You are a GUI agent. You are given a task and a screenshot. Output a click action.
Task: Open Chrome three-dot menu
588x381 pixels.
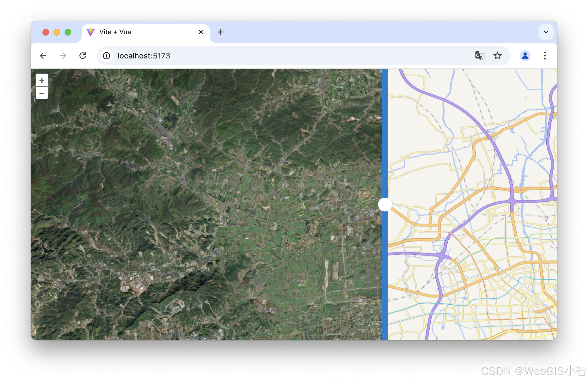point(545,56)
